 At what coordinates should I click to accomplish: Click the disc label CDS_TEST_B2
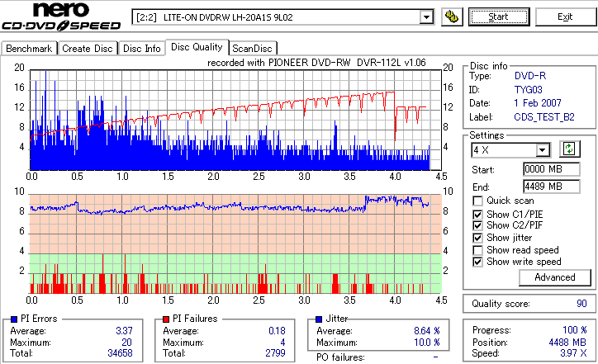click(x=544, y=117)
